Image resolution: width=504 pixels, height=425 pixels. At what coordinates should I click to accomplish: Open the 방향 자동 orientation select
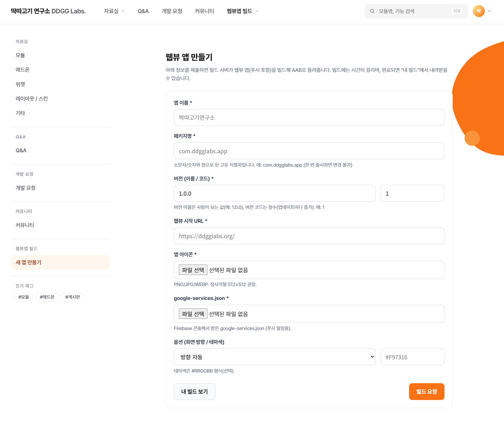pyautogui.click(x=275, y=357)
